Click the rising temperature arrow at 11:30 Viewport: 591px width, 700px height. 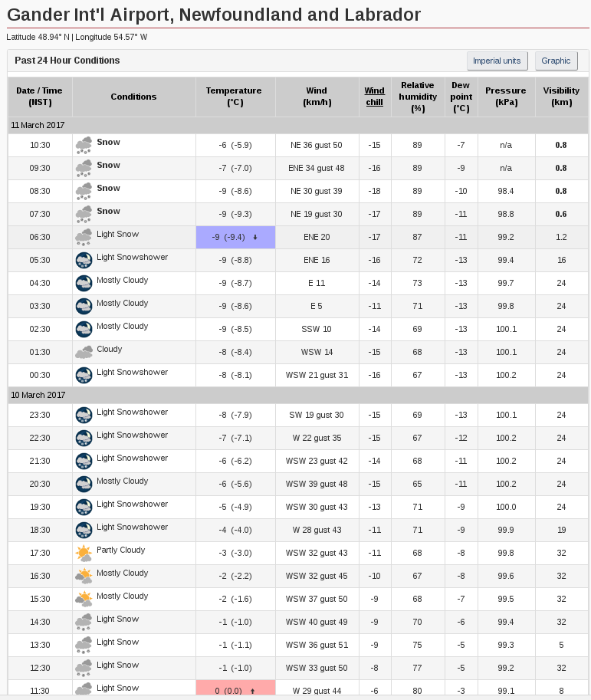tap(253, 691)
